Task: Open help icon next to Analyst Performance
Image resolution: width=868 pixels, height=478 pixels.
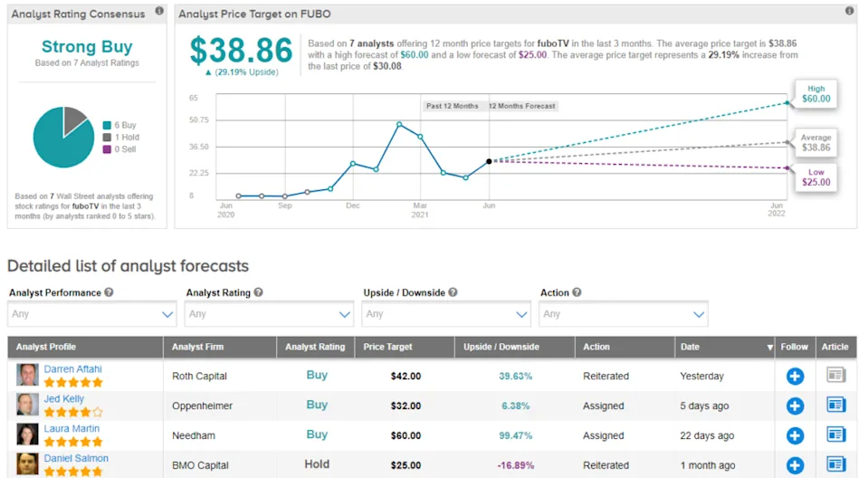Action: point(109,292)
